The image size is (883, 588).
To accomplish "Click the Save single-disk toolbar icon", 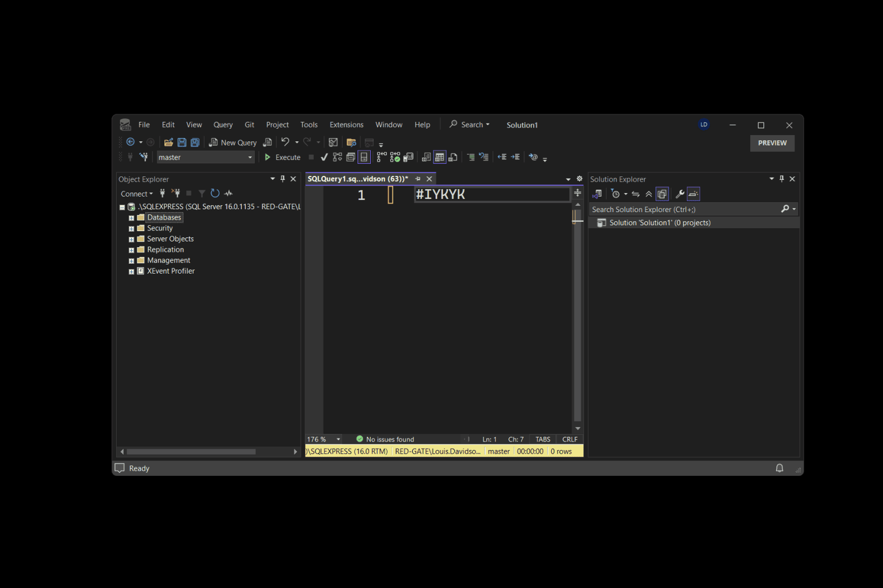I will point(182,143).
